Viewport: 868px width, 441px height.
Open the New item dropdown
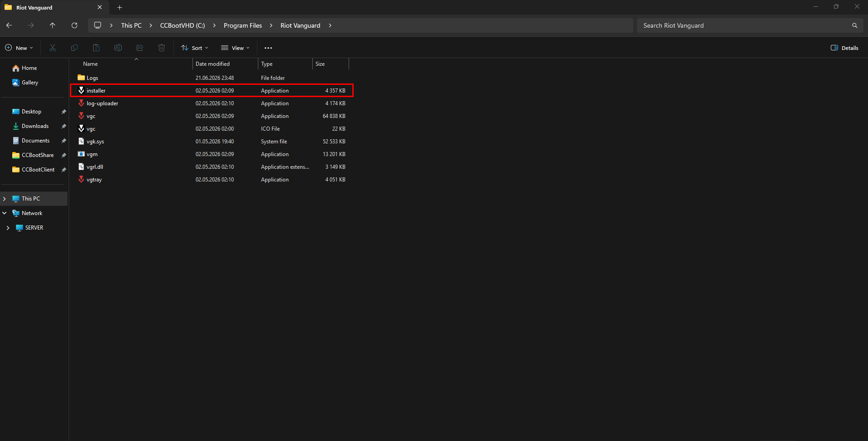(x=19, y=48)
